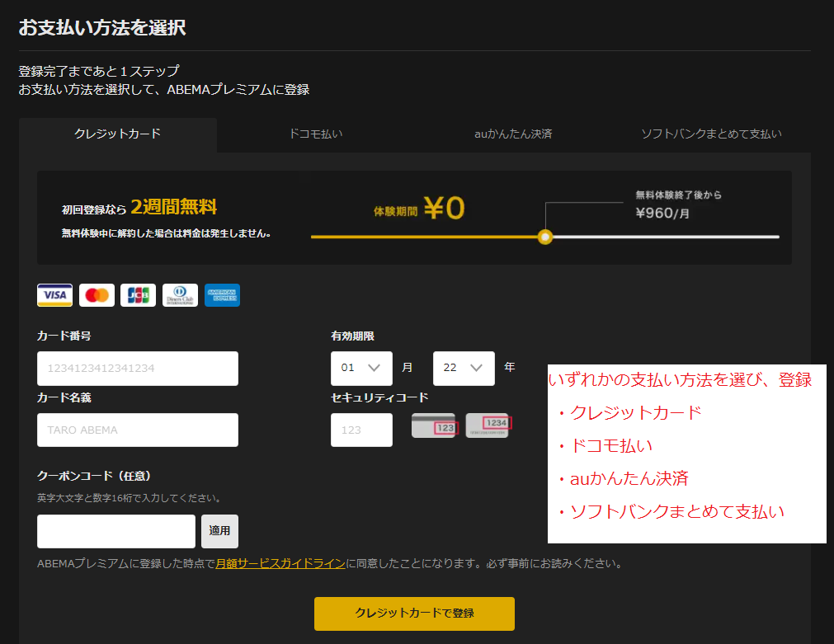This screenshot has width=834, height=644.
Task: Open the 月額サービスガイドライン link
Action: tap(280, 564)
